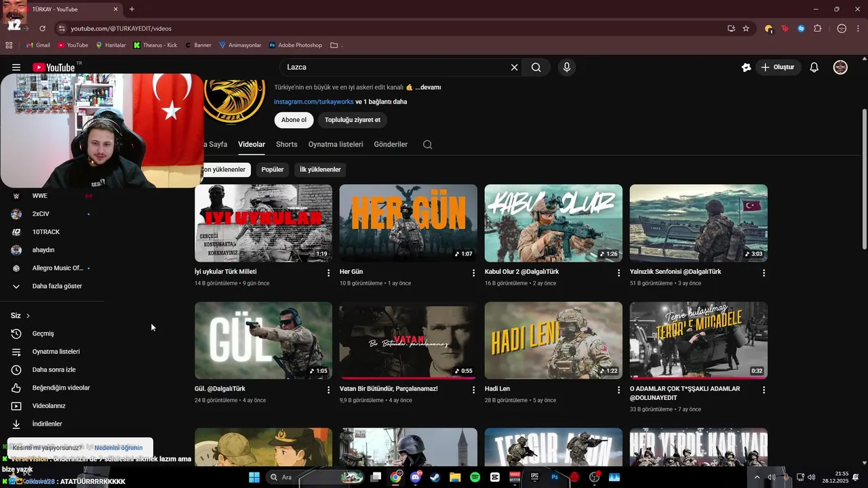Open more options for Hadi Len video
This screenshot has height=488, width=868.
[x=618, y=390]
